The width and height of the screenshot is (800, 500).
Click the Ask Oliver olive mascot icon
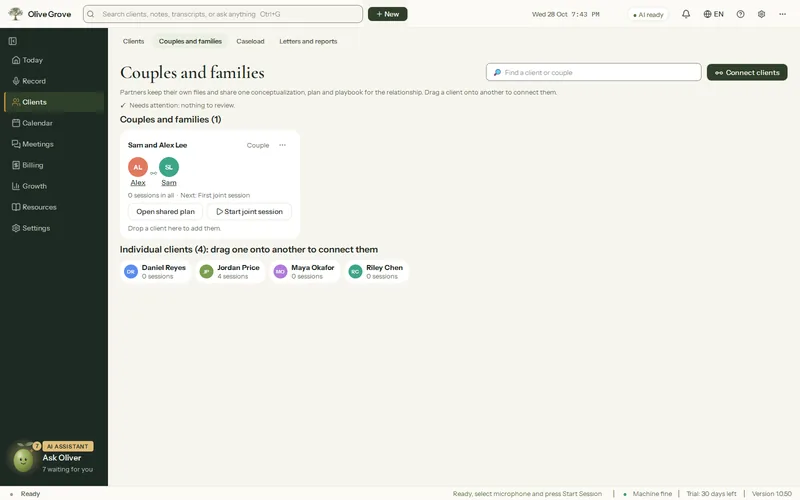(22, 458)
